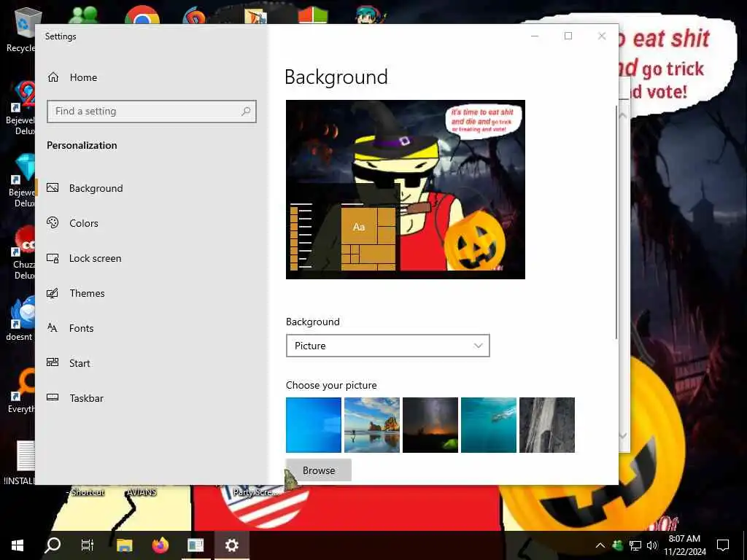The height and width of the screenshot is (560, 747).
Task: Open the clock showing 8:07 AM
Action: pyautogui.click(x=685, y=545)
